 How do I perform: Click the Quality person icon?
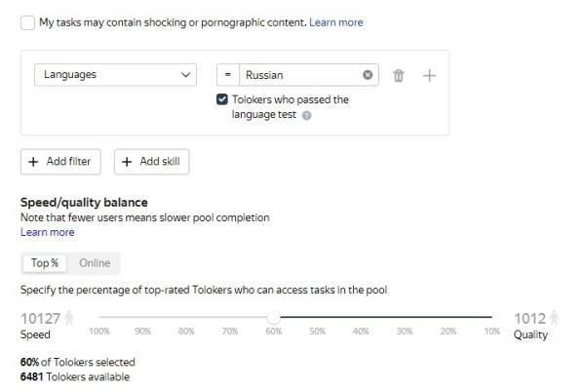554,317
